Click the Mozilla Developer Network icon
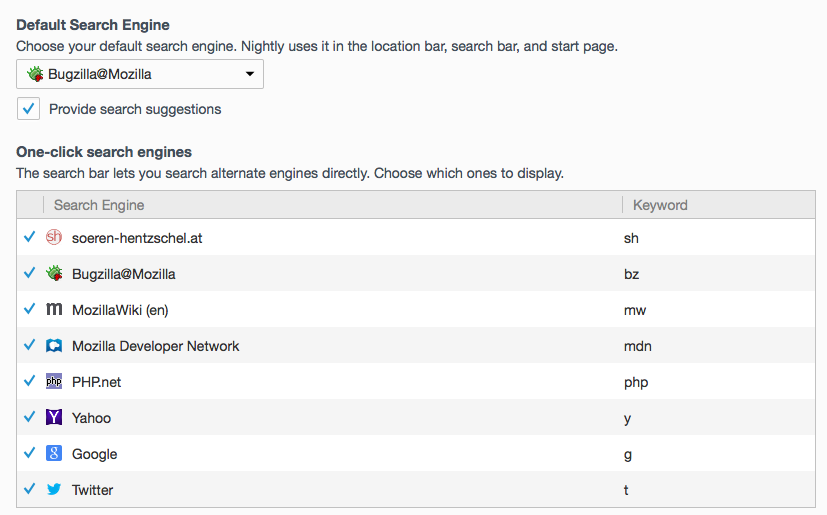Screen dimensions: 827x515 coord(54,346)
